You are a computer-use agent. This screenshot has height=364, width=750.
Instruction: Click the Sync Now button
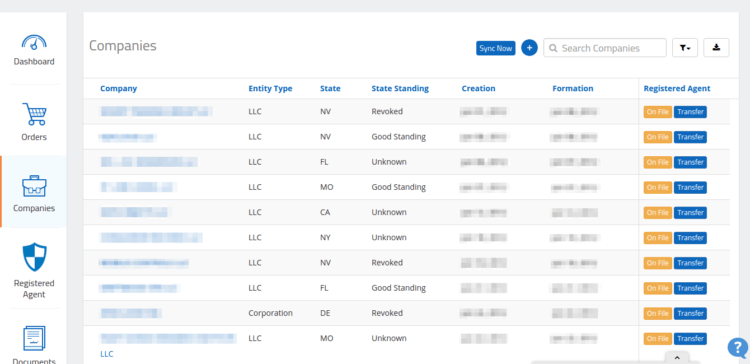[496, 48]
